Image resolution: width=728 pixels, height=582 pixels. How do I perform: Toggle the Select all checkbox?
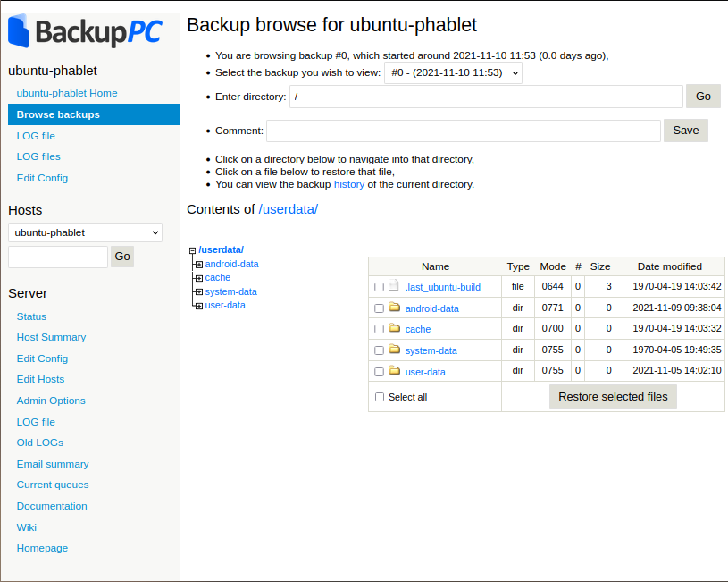click(x=380, y=397)
